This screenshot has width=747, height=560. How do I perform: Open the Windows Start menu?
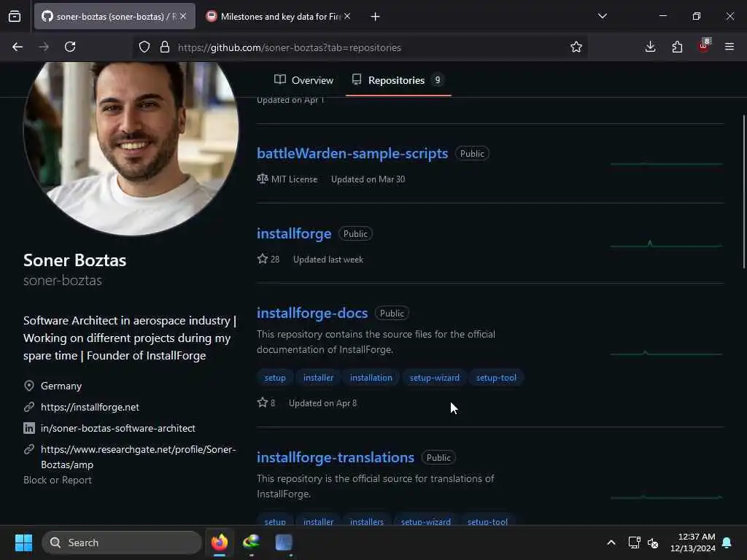click(23, 542)
